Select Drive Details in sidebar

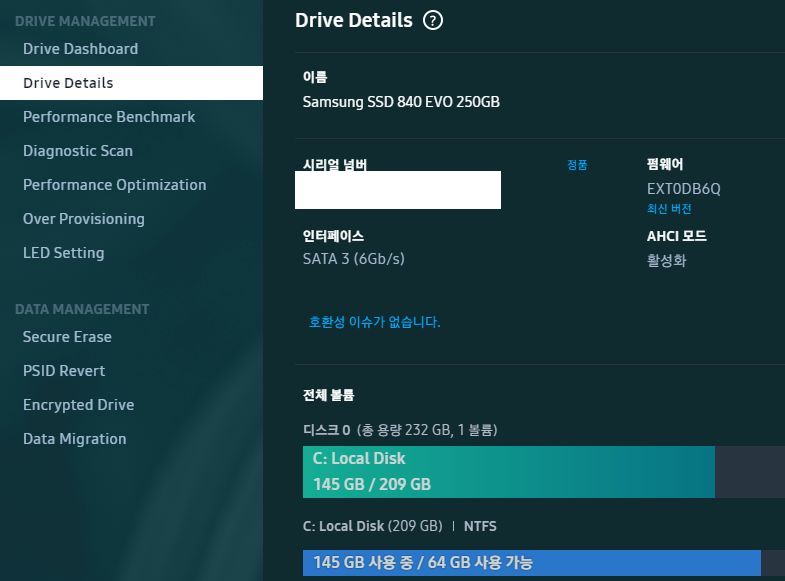pos(131,83)
